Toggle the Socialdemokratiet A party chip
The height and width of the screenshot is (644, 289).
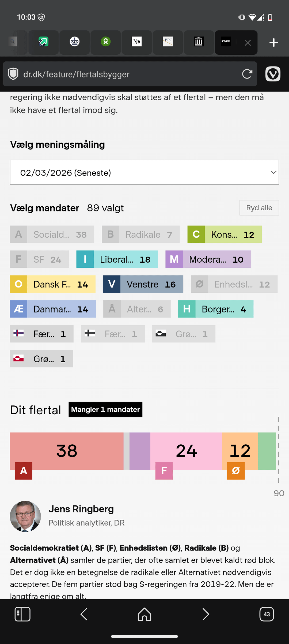coord(52,234)
